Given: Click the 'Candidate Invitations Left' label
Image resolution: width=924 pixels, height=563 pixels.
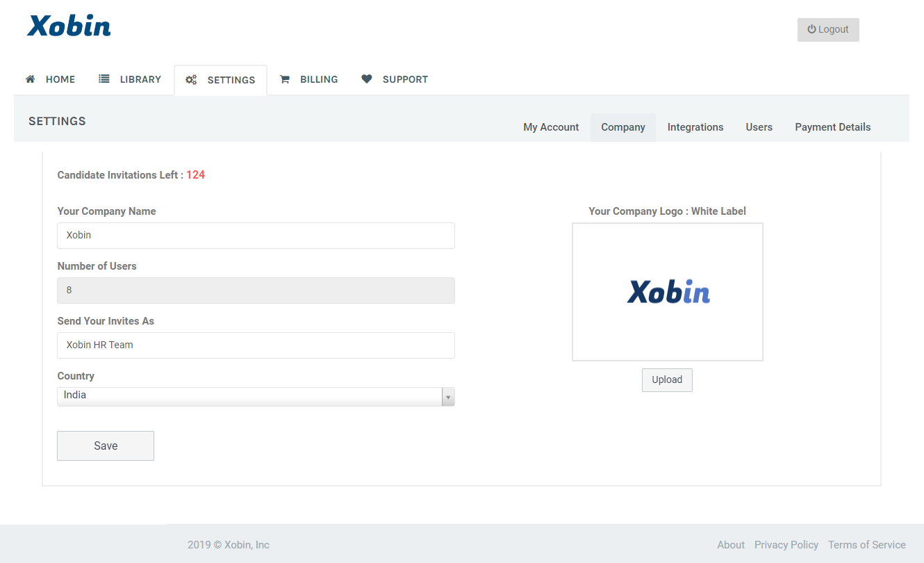Looking at the screenshot, I should click(120, 175).
